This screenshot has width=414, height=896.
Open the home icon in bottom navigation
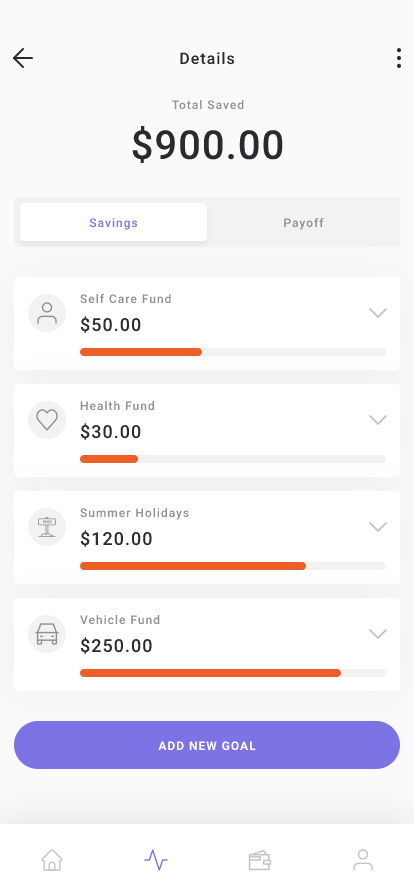pos(52,859)
